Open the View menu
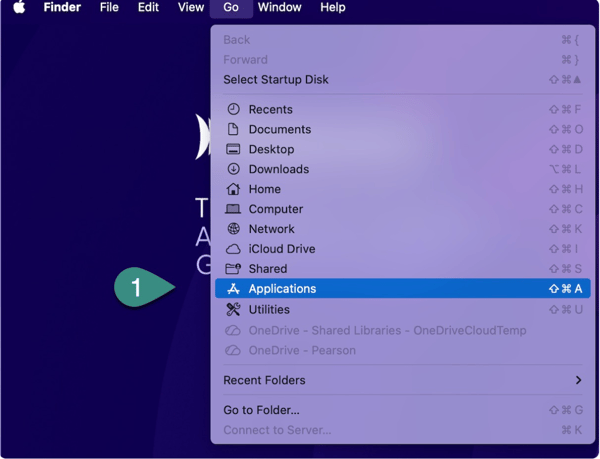 [191, 7]
